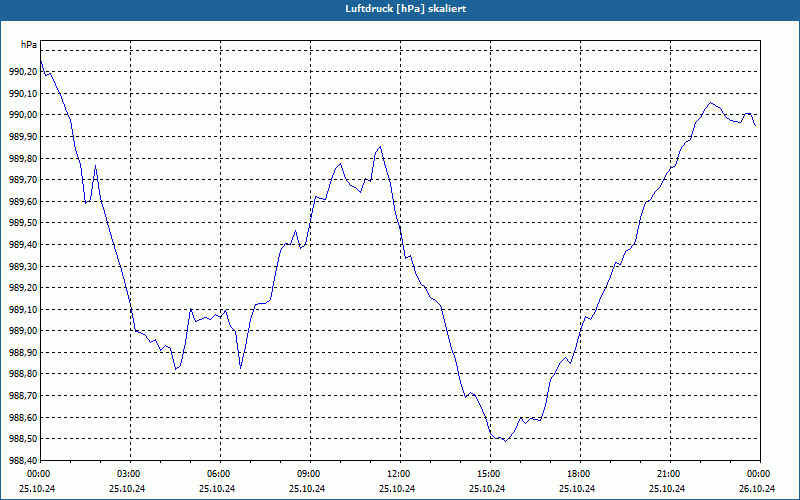
Task: Select the 989,40 y-axis value
Action: (x=23, y=244)
